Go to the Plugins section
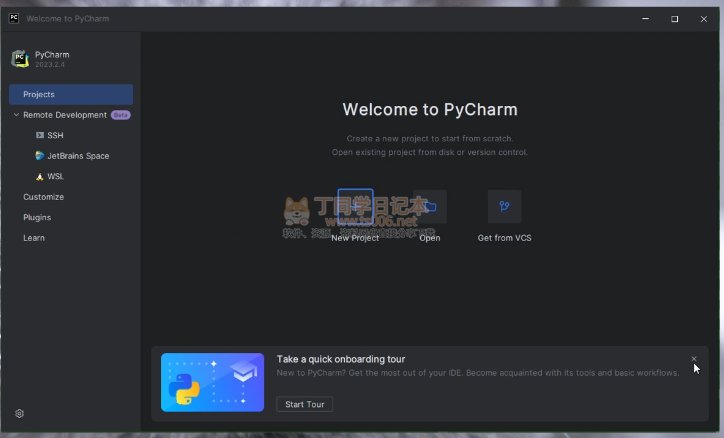Screen dimensions: 724x438 coord(37,217)
